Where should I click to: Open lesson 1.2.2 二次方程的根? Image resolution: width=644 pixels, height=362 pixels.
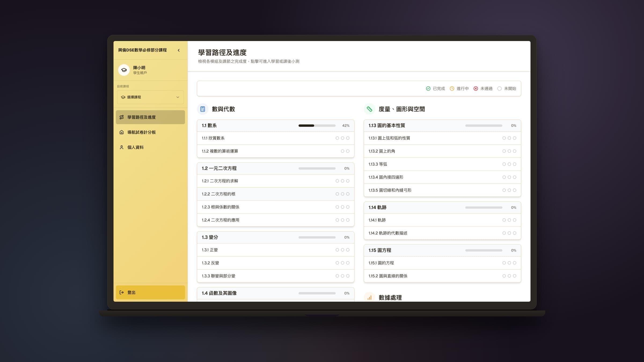[x=276, y=194]
